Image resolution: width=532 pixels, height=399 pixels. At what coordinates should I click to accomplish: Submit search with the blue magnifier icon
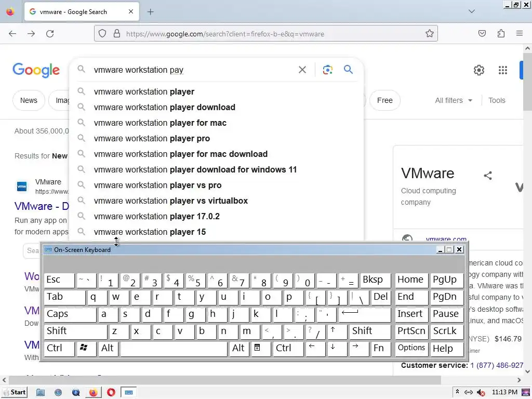click(349, 70)
